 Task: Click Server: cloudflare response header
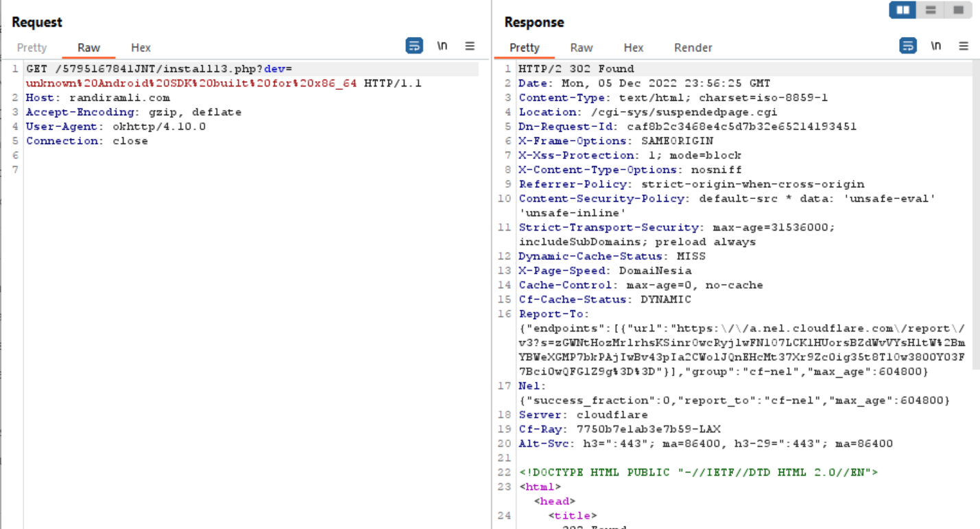pyautogui.click(x=583, y=414)
